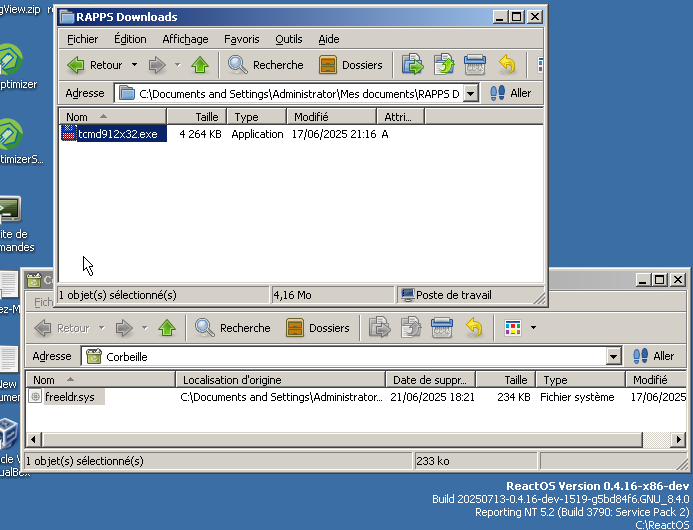Image resolution: width=693 pixels, height=530 pixels.
Task: Click the tcmd912x32.exe file icon
Action: coord(68,133)
